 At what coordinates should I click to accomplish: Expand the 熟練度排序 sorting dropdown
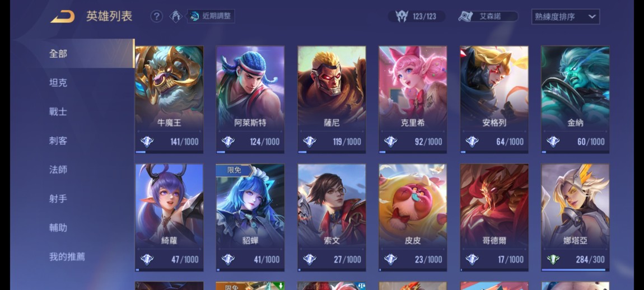(565, 17)
